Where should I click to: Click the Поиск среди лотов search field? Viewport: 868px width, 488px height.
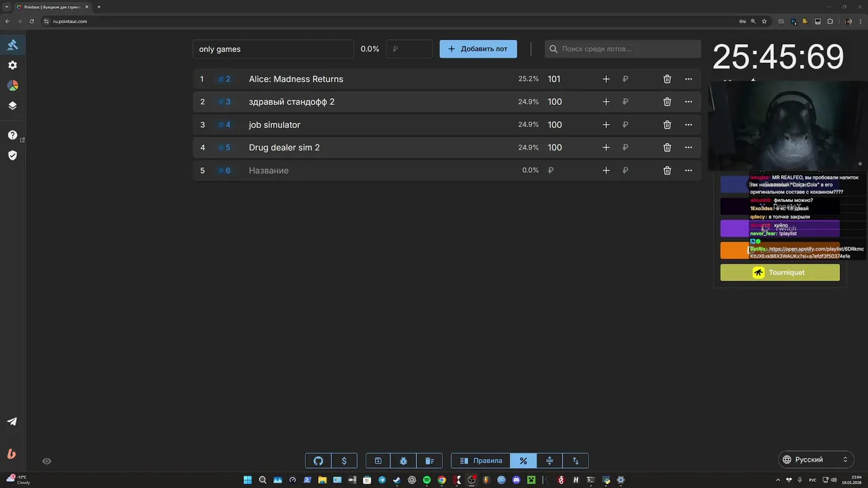[x=623, y=49]
